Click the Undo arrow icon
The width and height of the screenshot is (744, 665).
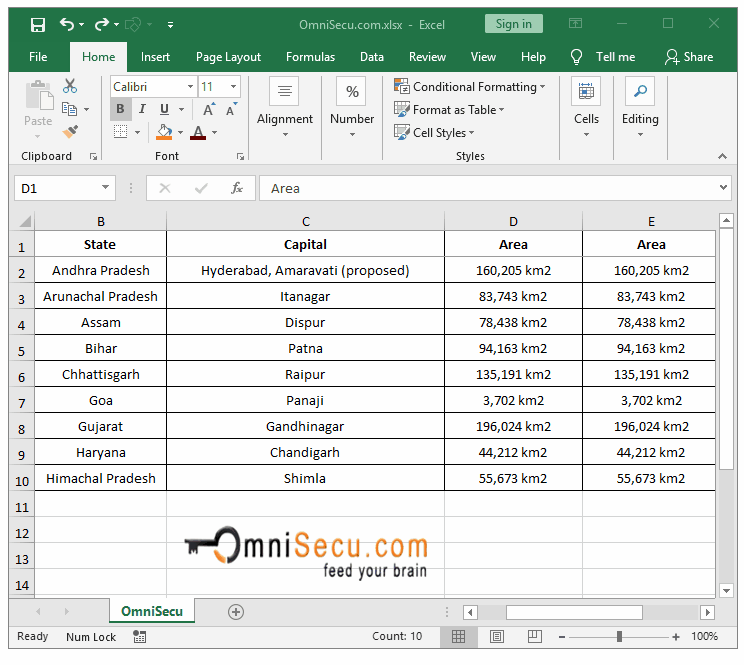[x=66, y=24]
